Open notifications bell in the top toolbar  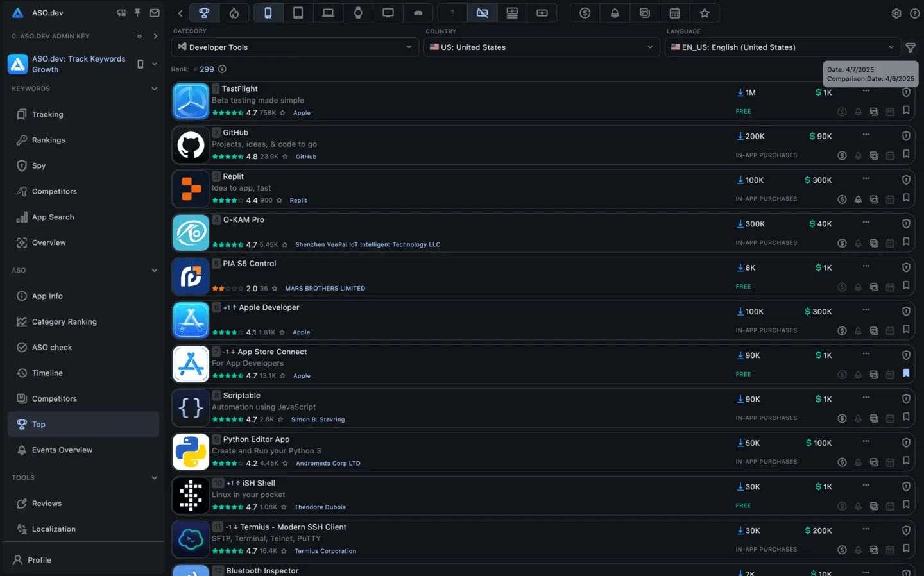pos(615,13)
